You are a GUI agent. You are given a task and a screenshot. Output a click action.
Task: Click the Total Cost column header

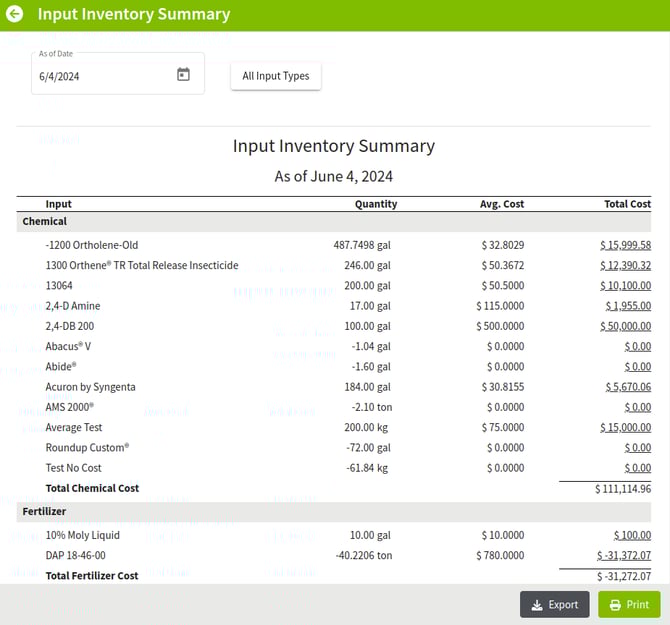point(627,204)
